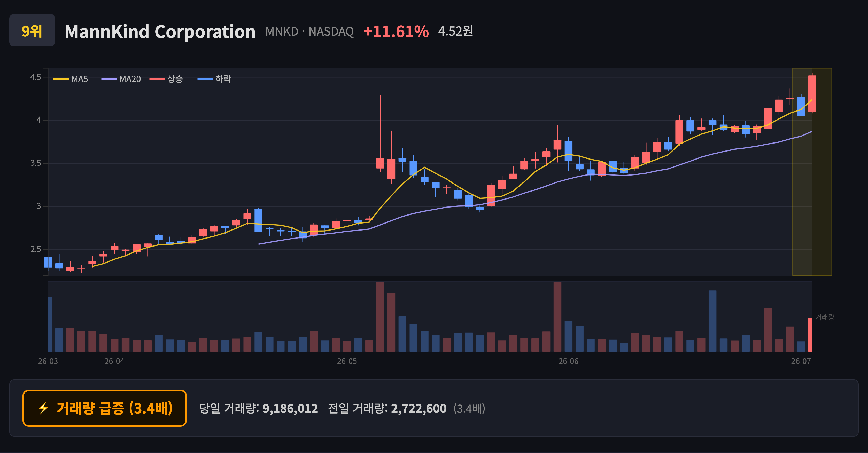868x453 pixels.
Task: Click the red 상승 legend line swatch
Action: click(157, 79)
